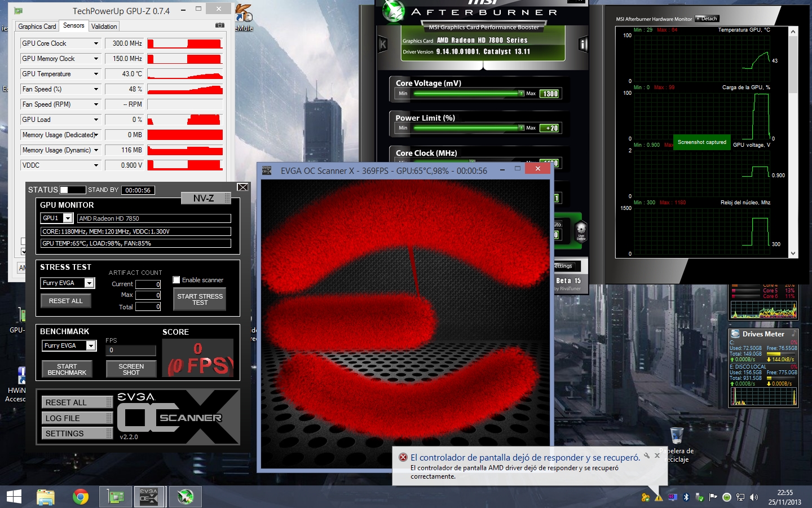This screenshot has height=508, width=812.
Task: Click the benchmark FPS field
Action: [x=131, y=351]
